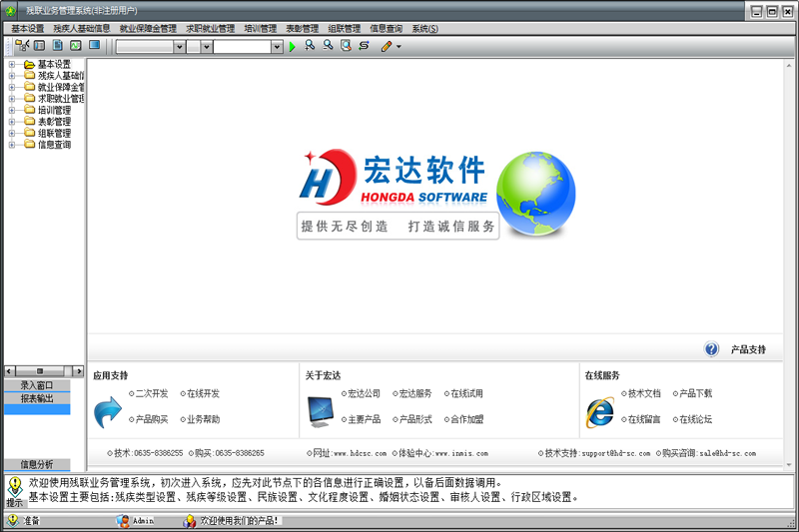The width and height of the screenshot is (799, 532).
Task: Open the 业务帮助 link
Action: (x=203, y=419)
